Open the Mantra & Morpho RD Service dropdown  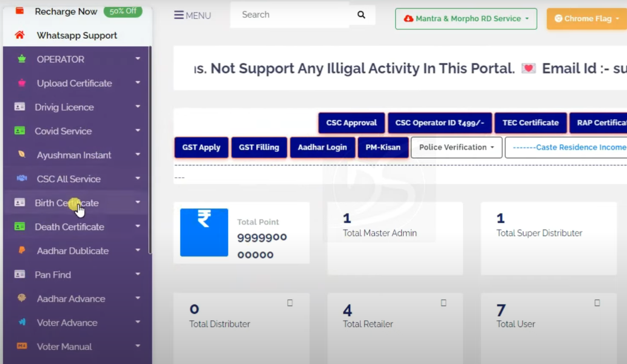click(x=466, y=19)
